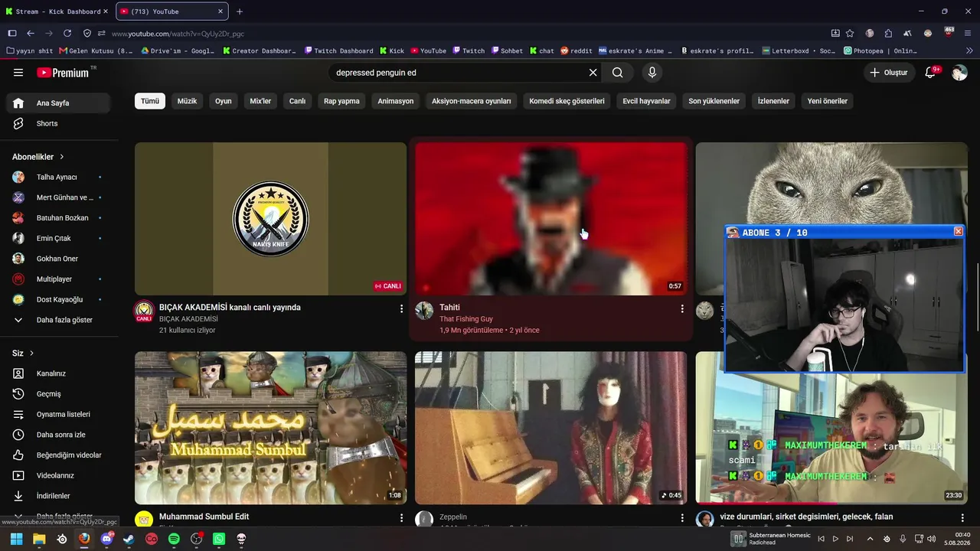Open the Letterboxd bookmark

point(799,51)
